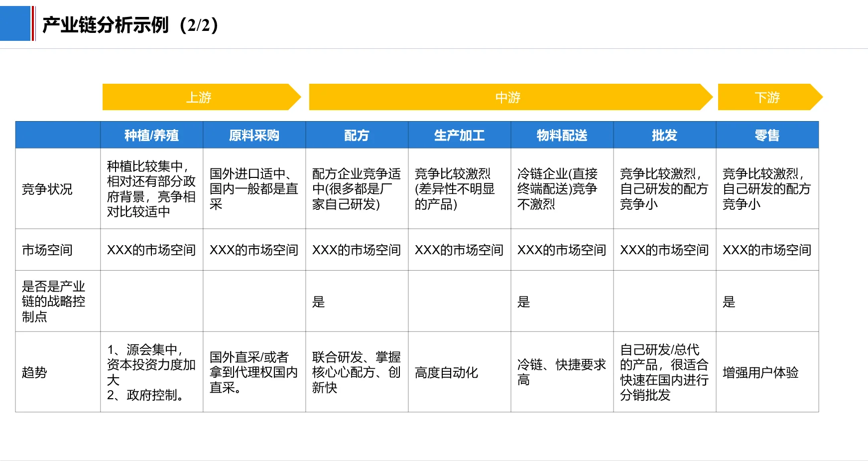The image size is (868, 461).
Task: Click the 是 mark under 配方 strategic control row
Action: pos(317,302)
